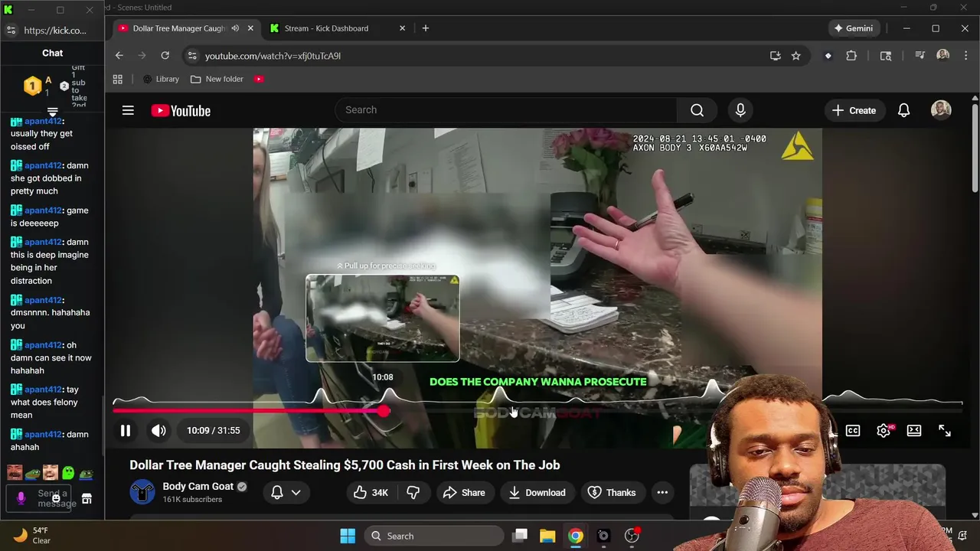The image size is (980, 551).
Task: Open more actions (three dots) under the video
Action: click(x=662, y=493)
